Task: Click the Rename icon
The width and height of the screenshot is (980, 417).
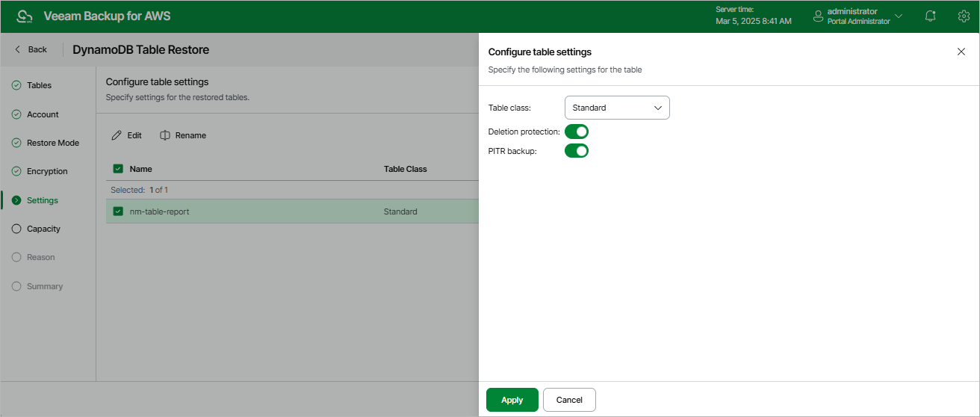Action: click(x=165, y=135)
